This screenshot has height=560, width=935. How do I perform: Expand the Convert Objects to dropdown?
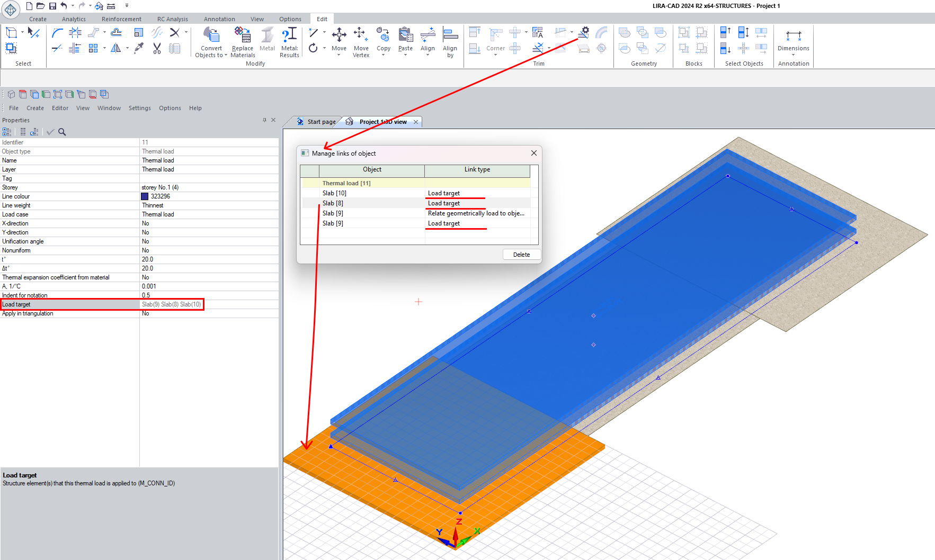pos(226,55)
